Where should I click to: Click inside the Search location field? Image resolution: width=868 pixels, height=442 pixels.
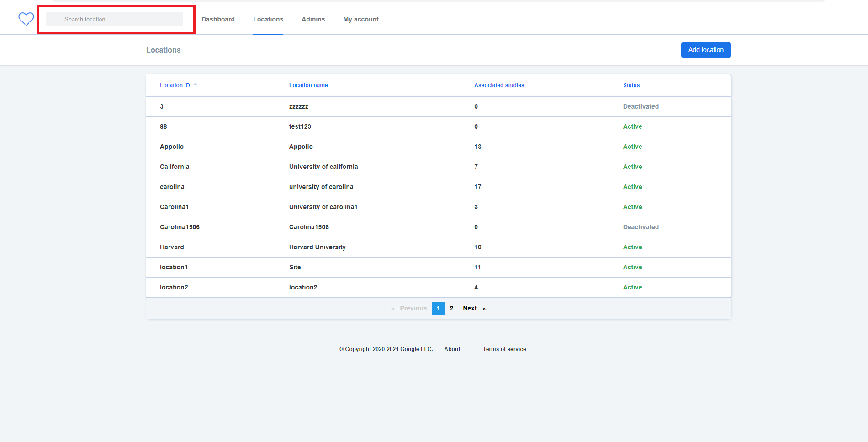pos(116,19)
